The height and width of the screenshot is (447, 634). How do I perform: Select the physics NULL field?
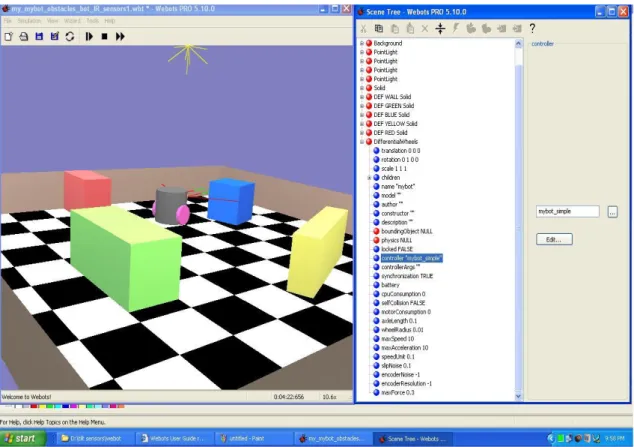[396, 240]
